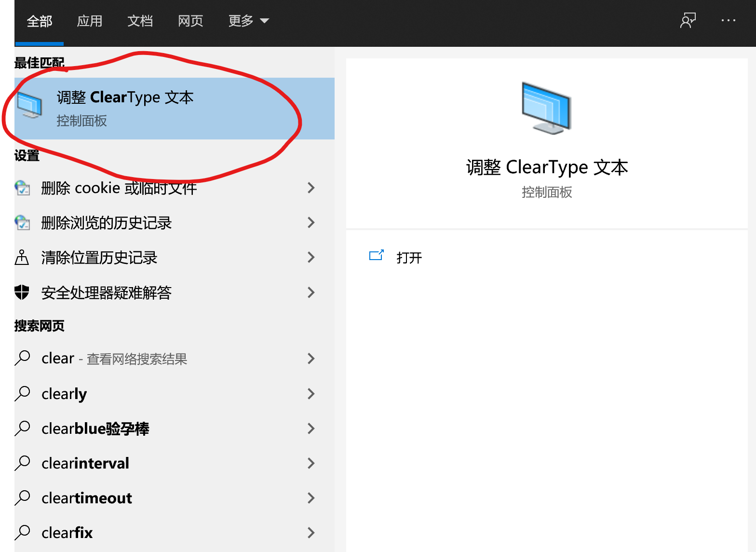The image size is (756, 552).
Task: Select 调整 ClearType 文本 best match result
Action: [x=175, y=109]
